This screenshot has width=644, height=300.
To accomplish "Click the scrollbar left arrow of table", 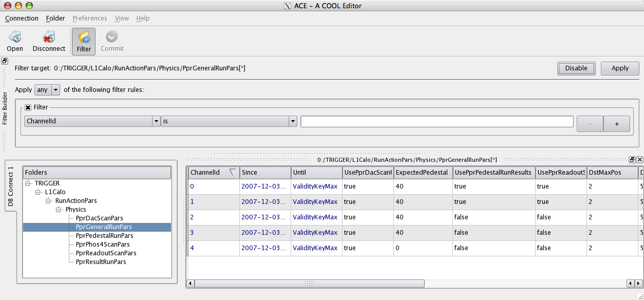I will [191, 283].
